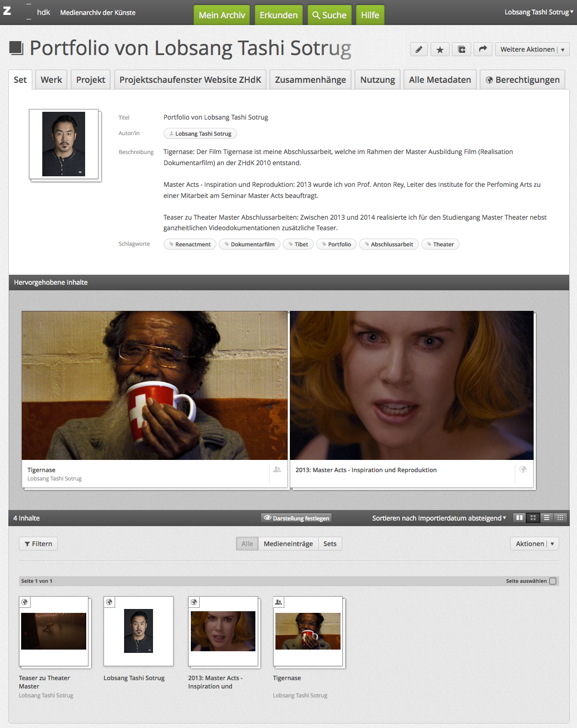The image size is (577, 728).
Task: Toggle filter to Sets only
Action: point(329,544)
